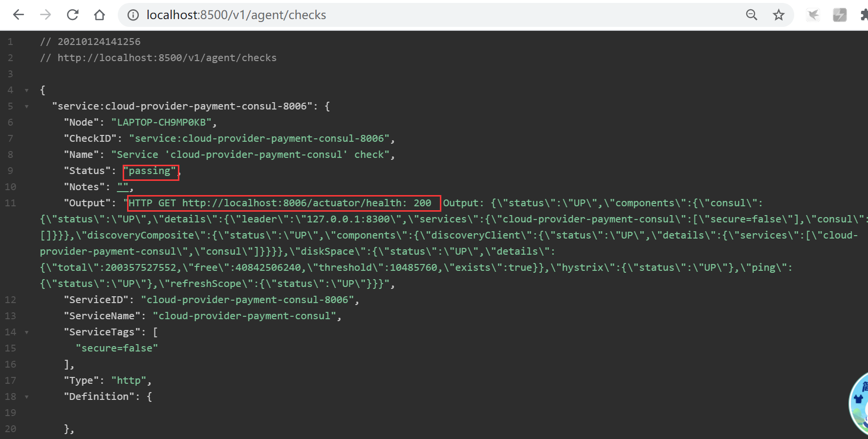Screen dimensions: 868x439
Task: Open the bird extension icon
Action: pyautogui.click(x=813, y=15)
